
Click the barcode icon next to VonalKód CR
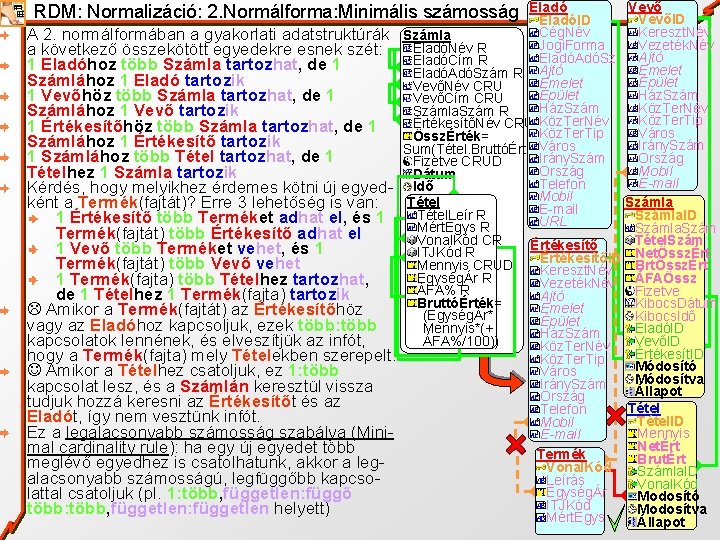[x=411, y=240]
